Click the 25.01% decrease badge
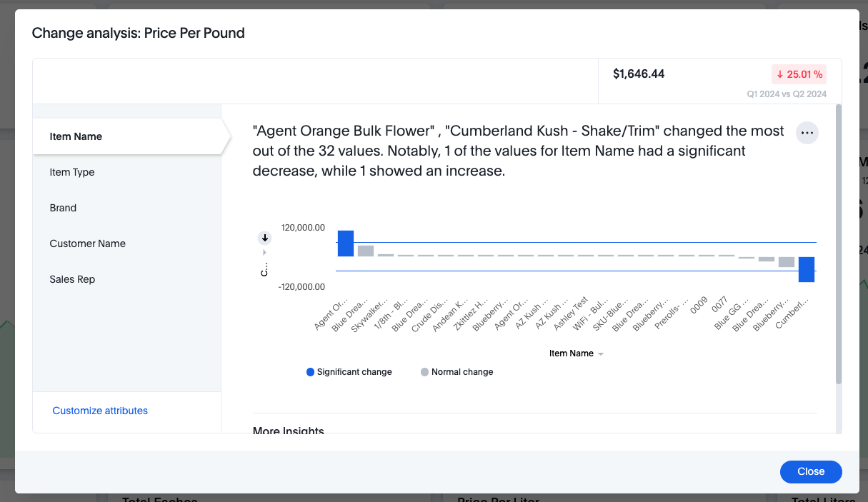This screenshot has width=868, height=502. click(799, 74)
